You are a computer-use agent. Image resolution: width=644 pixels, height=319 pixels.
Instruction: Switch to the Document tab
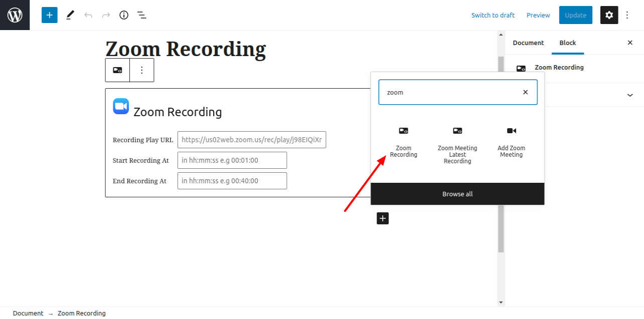528,43
